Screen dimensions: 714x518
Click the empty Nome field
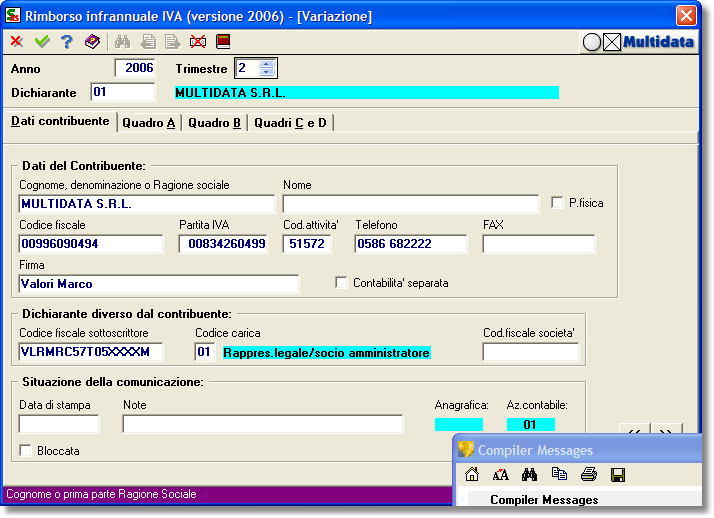click(410, 204)
